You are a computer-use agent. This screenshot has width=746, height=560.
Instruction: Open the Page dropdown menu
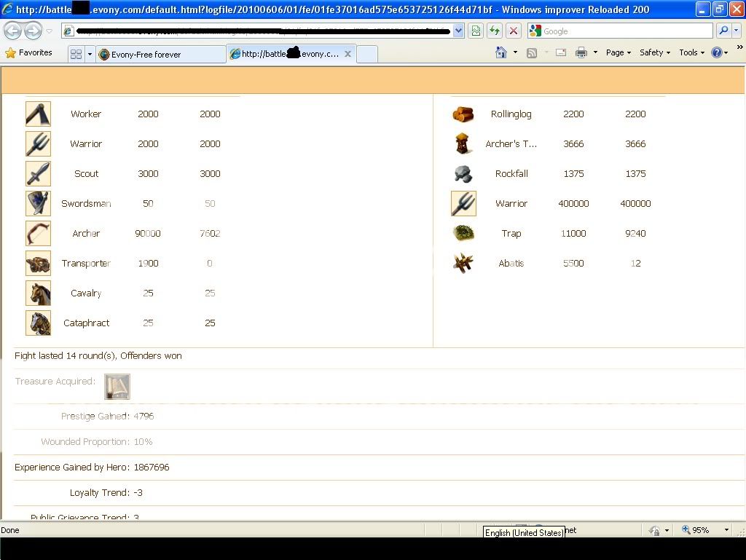coord(619,52)
